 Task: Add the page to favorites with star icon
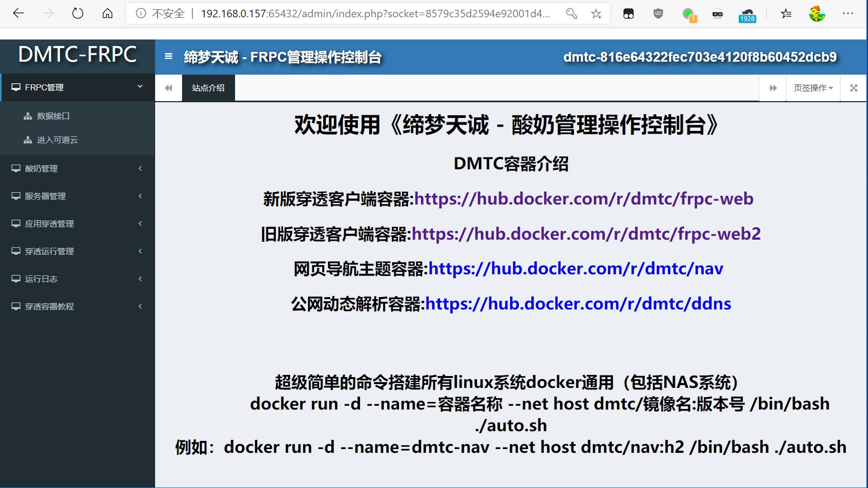[596, 14]
